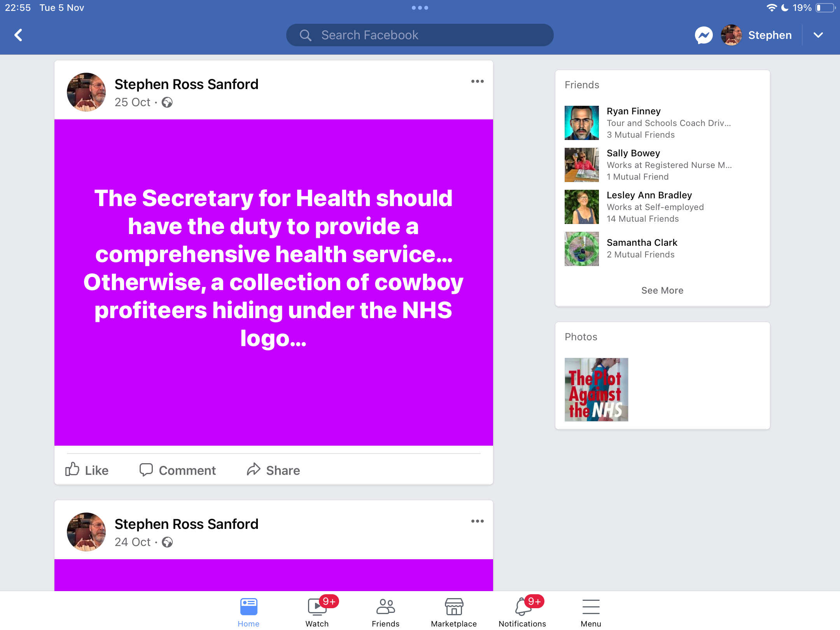
Task: Open the Menu tab
Action: (x=591, y=611)
